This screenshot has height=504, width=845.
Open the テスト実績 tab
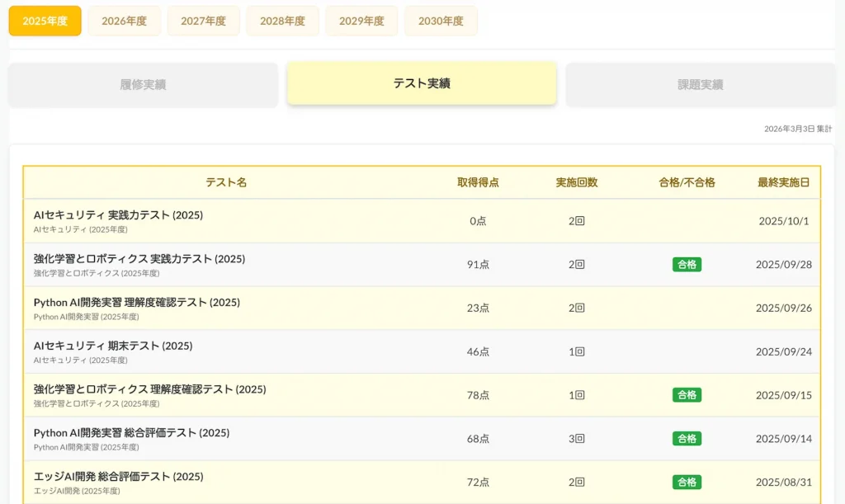click(x=422, y=83)
